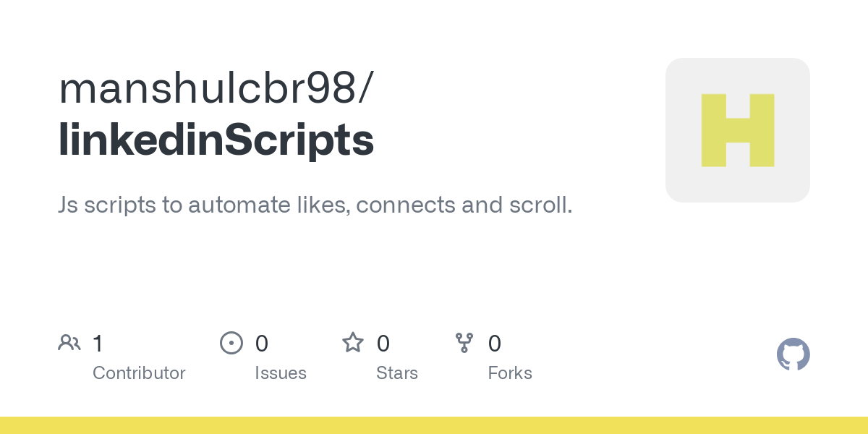Click the contributor count number 1

point(98,343)
